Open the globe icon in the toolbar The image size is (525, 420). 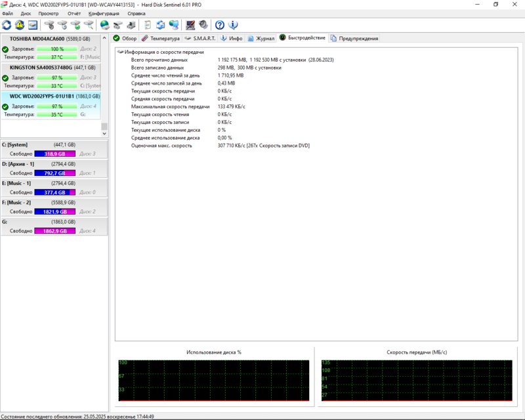tap(105, 25)
